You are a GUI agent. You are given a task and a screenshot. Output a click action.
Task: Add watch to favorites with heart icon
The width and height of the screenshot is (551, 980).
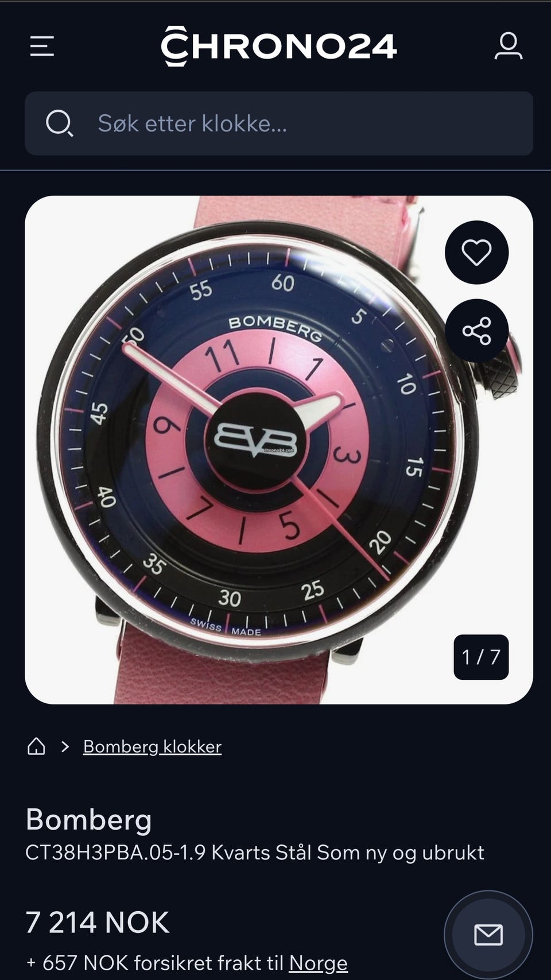pyautogui.click(x=476, y=252)
